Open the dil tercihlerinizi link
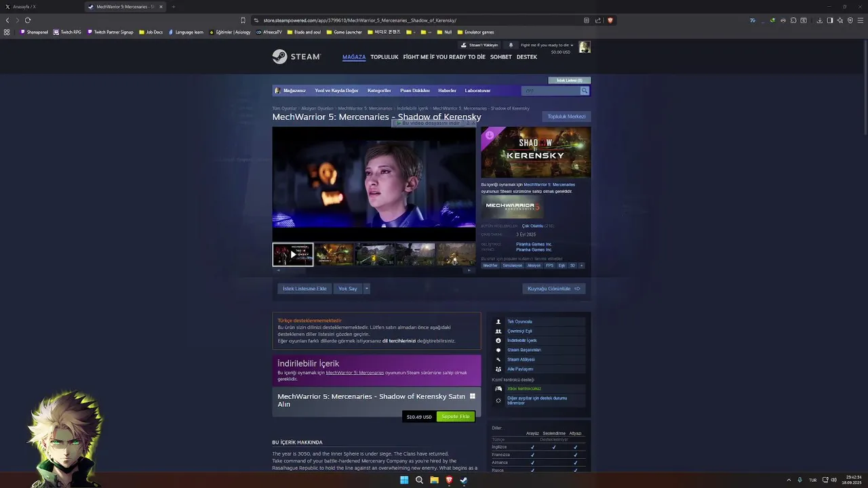This screenshot has height=488, width=868. coord(399,341)
